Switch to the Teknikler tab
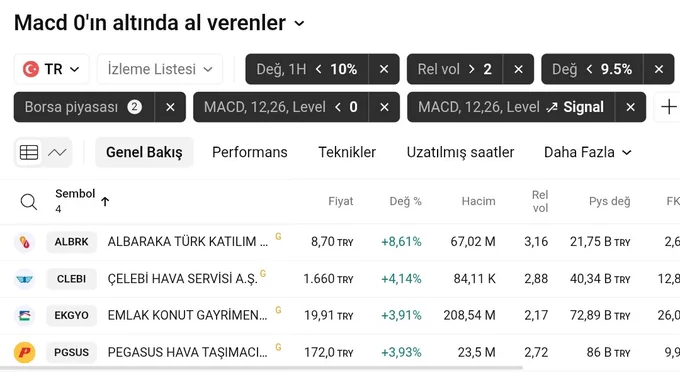680x380 pixels. pyautogui.click(x=347, y=152)
